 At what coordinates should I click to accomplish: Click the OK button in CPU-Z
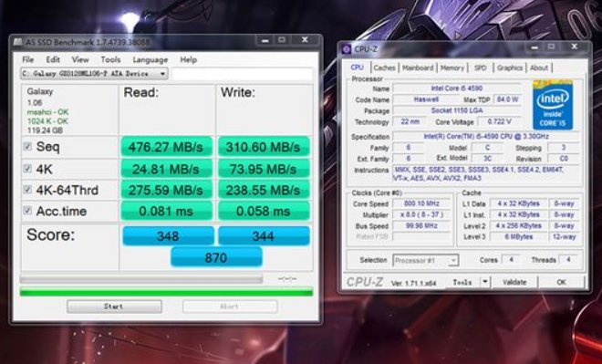[x=561, y=282]
